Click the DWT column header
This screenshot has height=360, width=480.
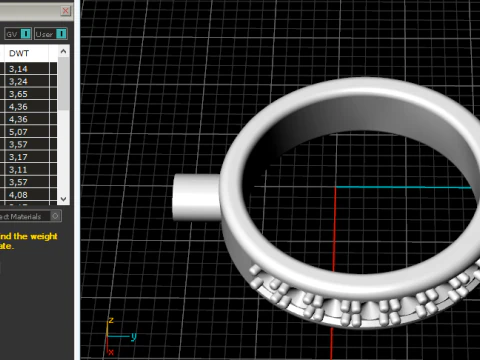point(26,53)
